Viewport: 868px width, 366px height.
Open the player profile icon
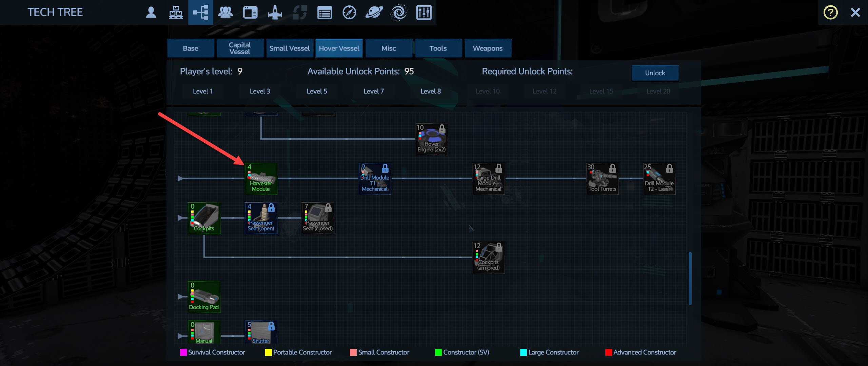[151, 13]
